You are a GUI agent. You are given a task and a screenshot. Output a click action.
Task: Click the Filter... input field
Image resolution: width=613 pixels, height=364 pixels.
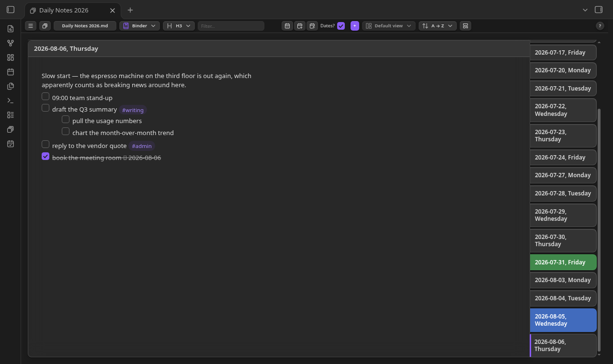tap(231, 26)
